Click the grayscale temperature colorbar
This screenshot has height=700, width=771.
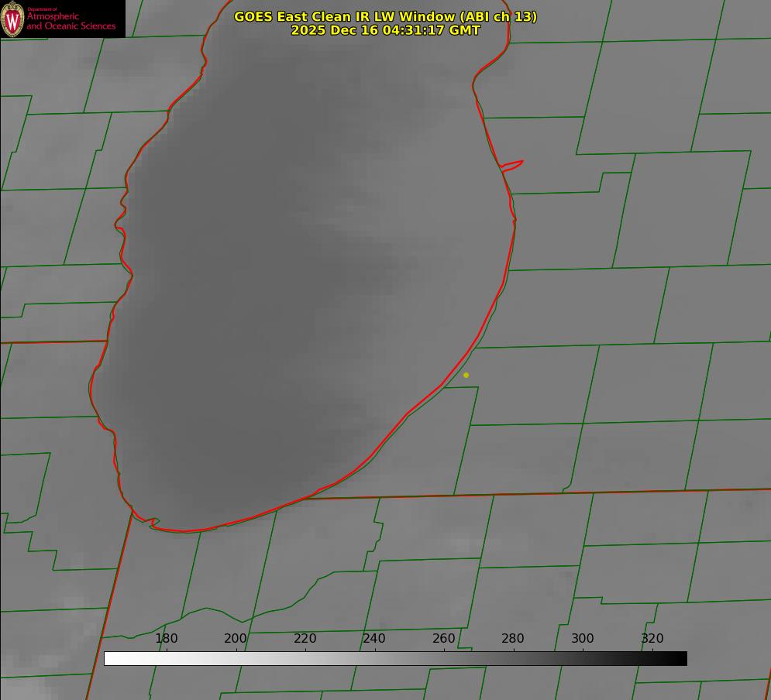395,658
